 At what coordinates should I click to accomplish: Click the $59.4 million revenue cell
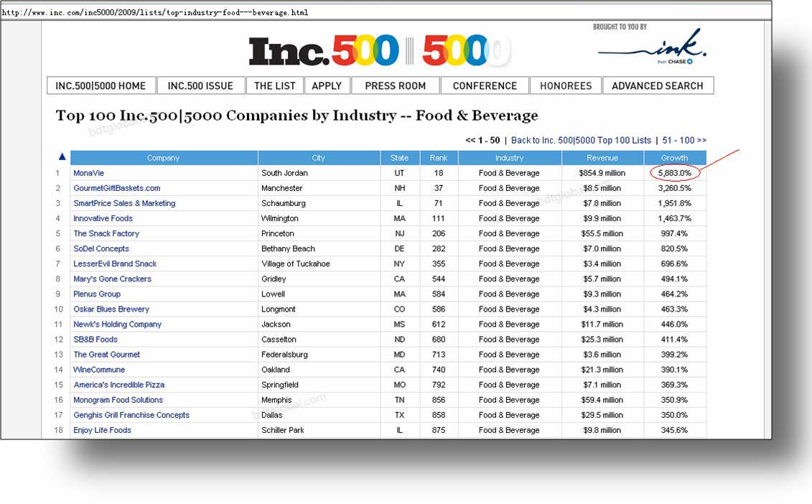point(602,400)
